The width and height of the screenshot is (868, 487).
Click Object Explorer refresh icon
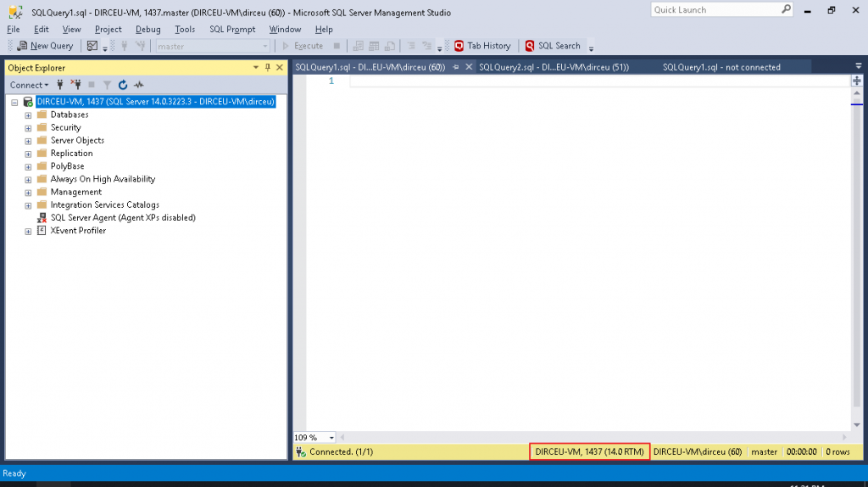pos(123,85)
